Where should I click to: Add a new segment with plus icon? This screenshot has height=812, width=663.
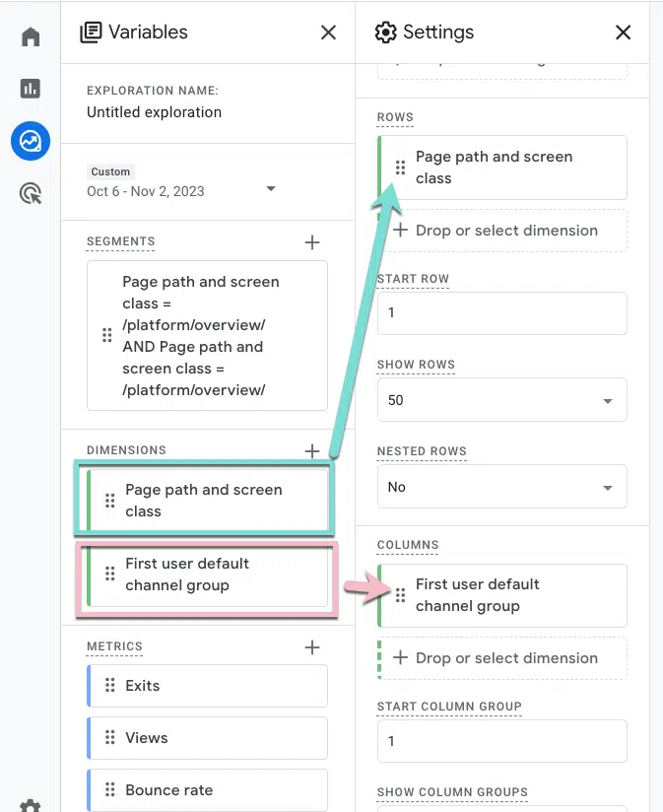pos(312,241)
